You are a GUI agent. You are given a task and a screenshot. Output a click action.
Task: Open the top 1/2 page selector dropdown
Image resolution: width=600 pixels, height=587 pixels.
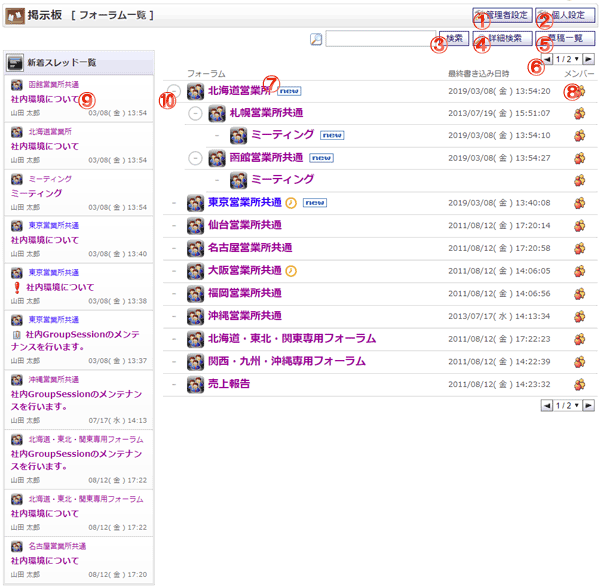565,60
